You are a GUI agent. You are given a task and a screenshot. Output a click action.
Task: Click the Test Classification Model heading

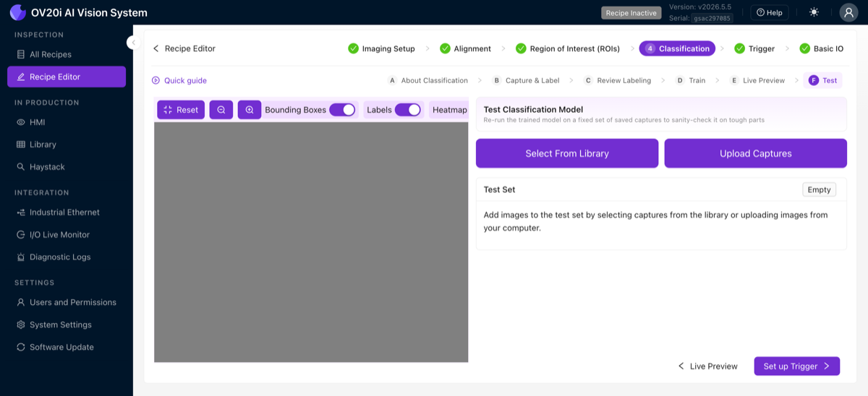click(533, 109)
